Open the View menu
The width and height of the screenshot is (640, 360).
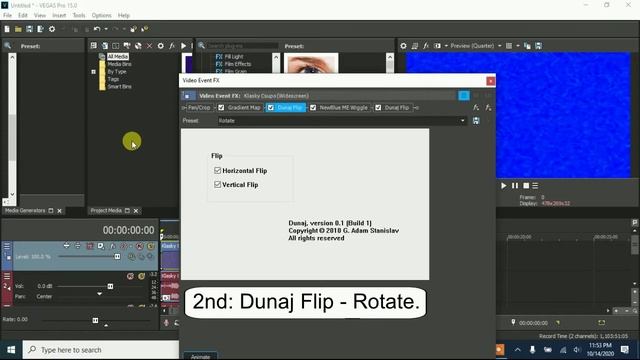click(x=40, y=15)
